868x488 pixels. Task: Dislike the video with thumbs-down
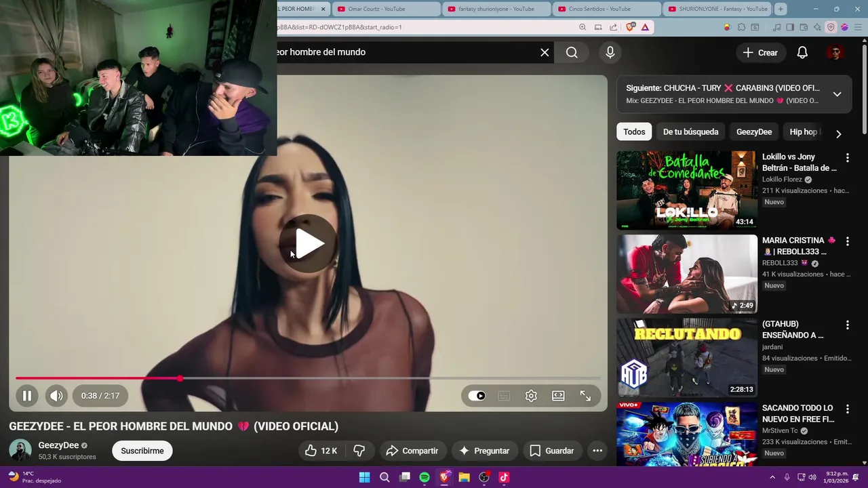pyautogui.click(x=359, y=451)
